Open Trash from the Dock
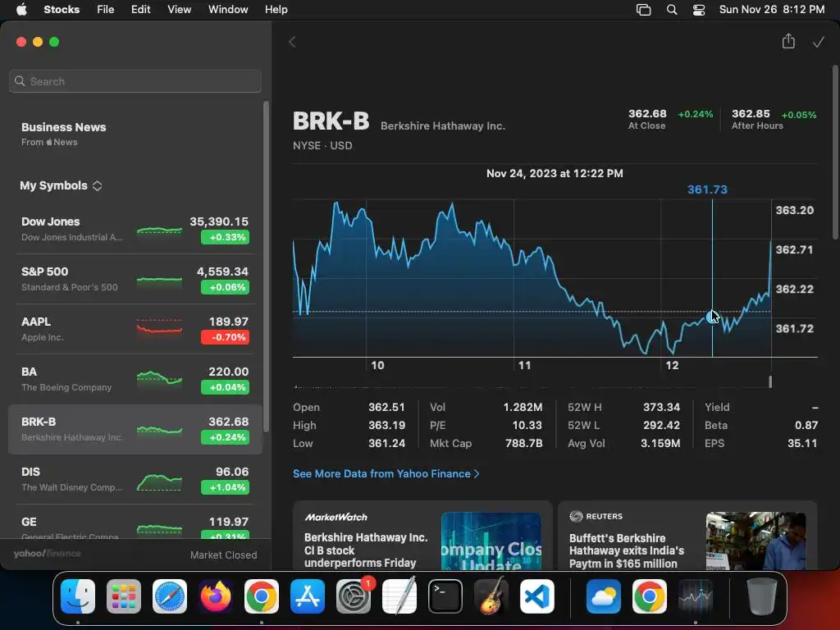 [x=762, y=596]
